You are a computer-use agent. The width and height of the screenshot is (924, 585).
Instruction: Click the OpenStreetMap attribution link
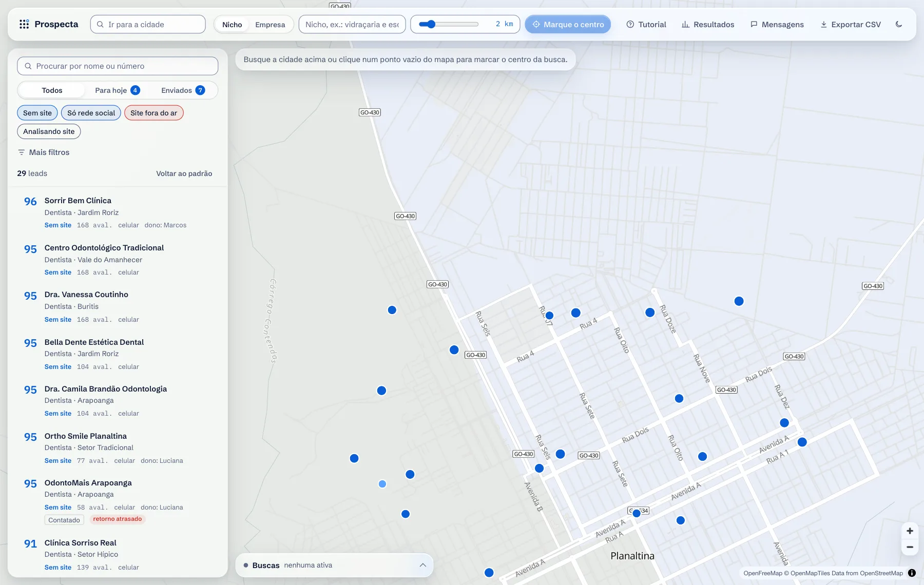pyautogui.click(x=881, y=573)
